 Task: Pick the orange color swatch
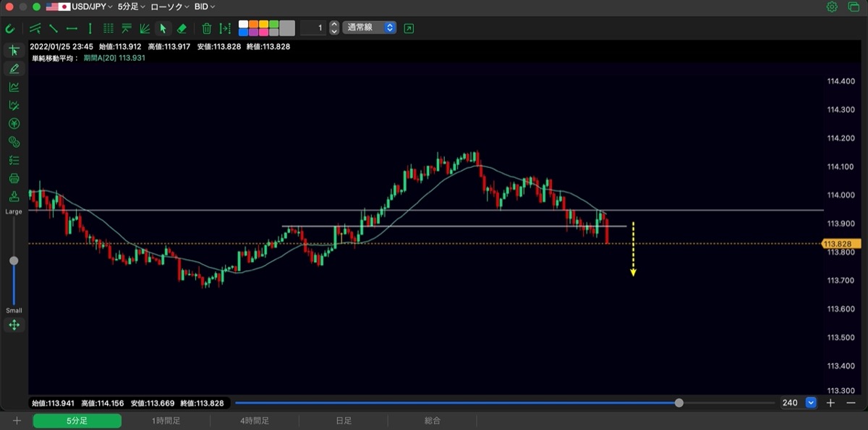pyautogui.click(x=253, y=24)
